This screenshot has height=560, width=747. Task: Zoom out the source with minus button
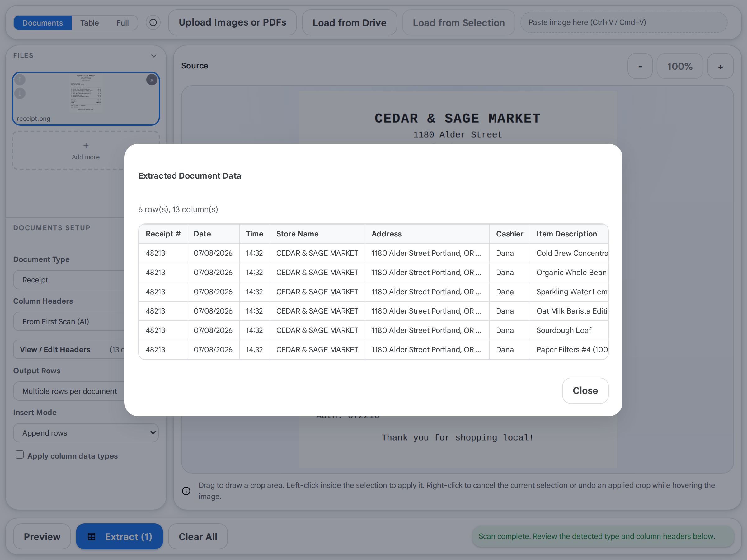(x=640, y=66)
